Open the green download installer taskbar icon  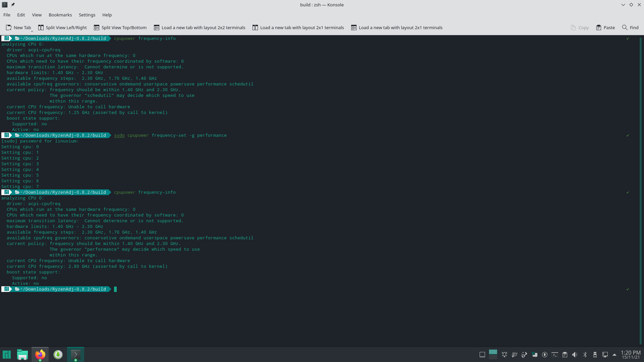58,354
